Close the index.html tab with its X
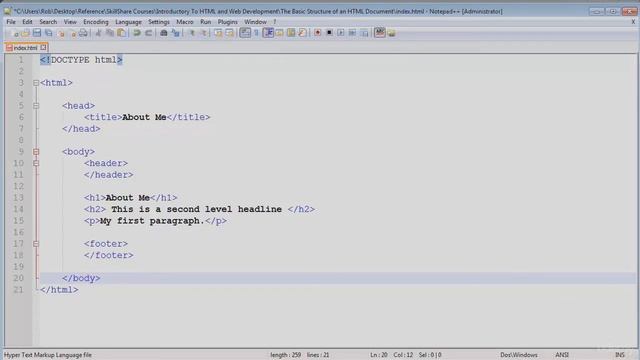 [43, 48]
